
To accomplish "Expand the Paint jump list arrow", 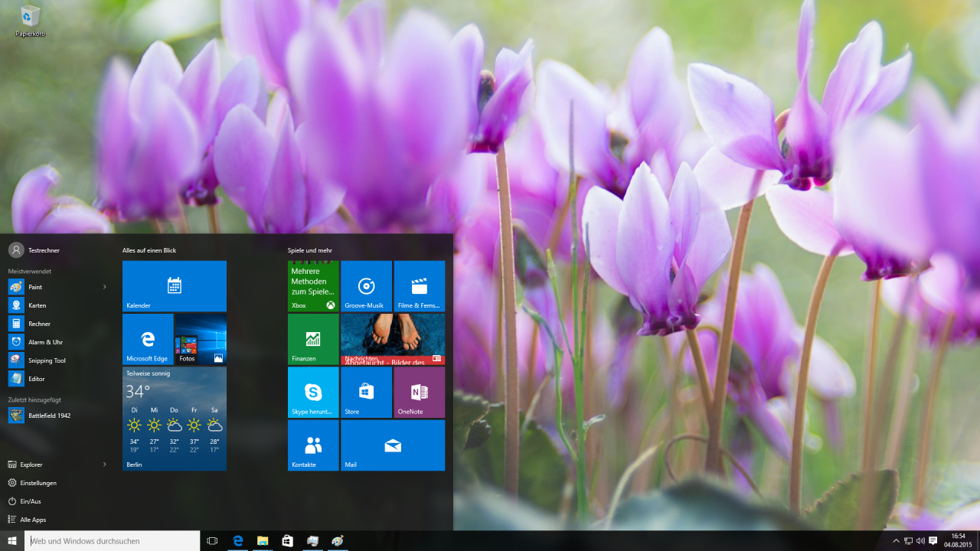I will coord(105,287).
